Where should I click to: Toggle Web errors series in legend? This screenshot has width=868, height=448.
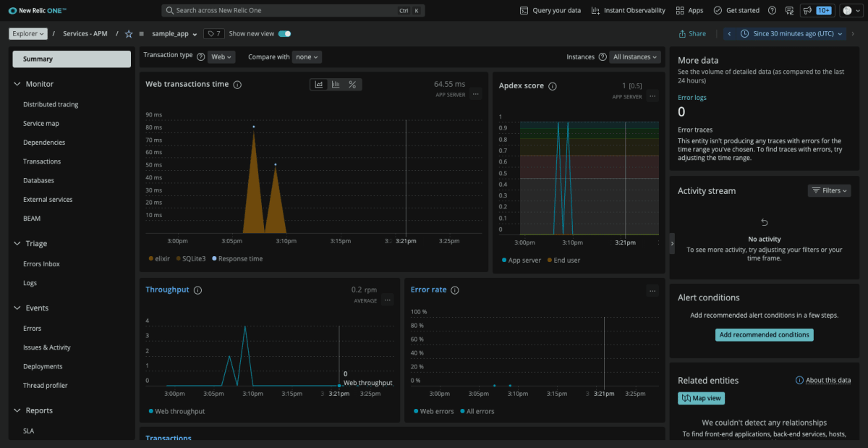tap(434, 412)
